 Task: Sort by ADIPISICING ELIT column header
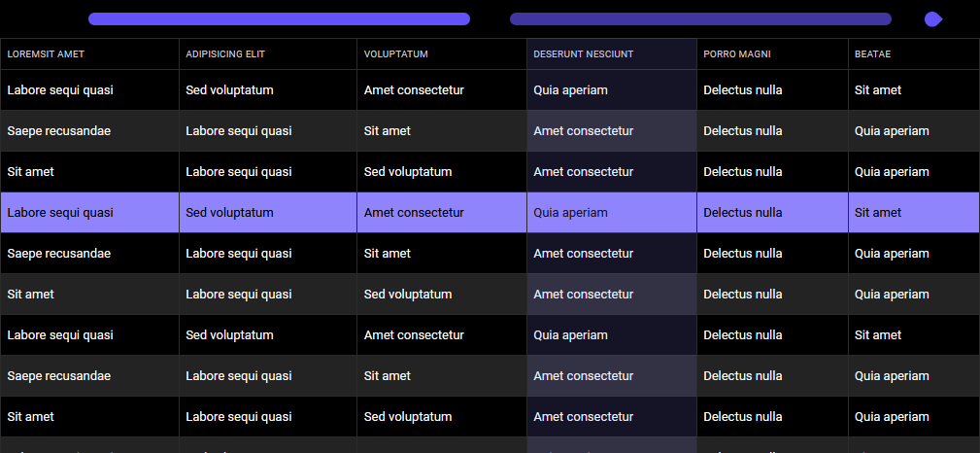point(225,54)
